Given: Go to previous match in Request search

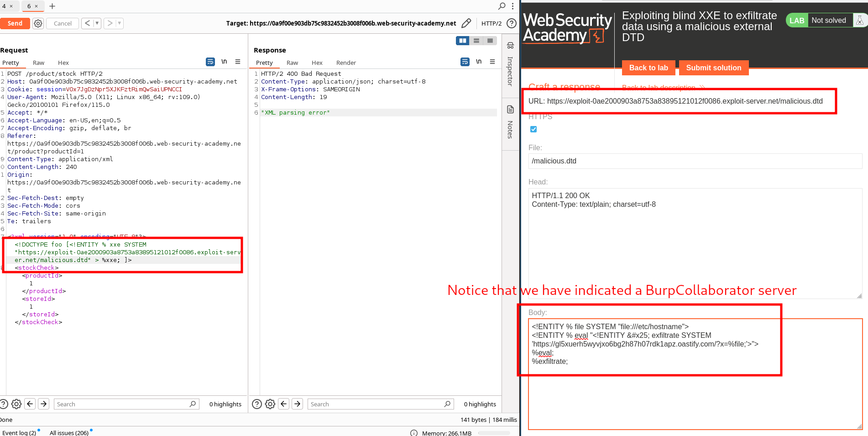Looking at the screenshot, I should [x=30, y=404].
